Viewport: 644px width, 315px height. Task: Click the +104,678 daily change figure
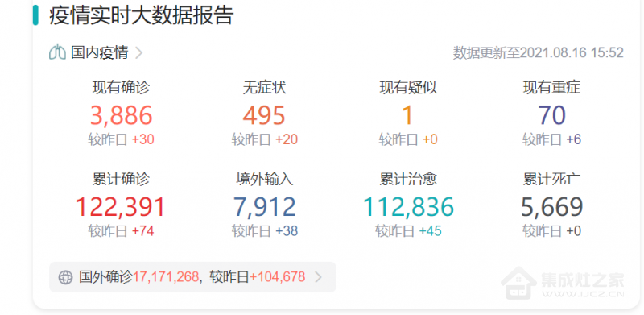(x=277, y=277)
